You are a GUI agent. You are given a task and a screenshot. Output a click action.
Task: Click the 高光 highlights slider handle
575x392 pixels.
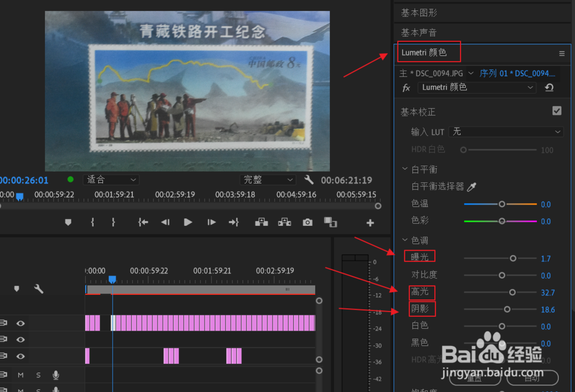pyautogui.click(x=512, y=292)
